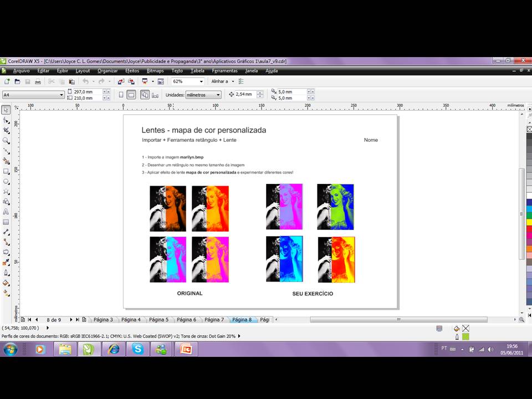
Task: Expand the Alinhar a dropdown
Action: 233,81
